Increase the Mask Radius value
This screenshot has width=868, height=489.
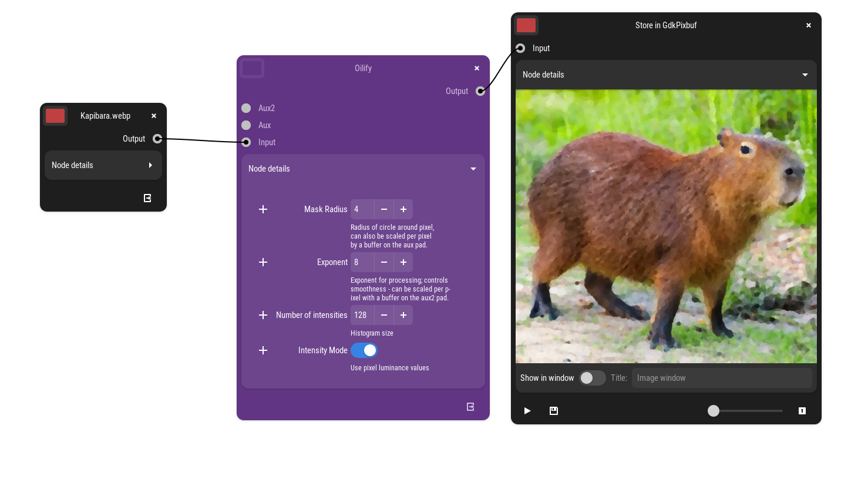point(403,209)
